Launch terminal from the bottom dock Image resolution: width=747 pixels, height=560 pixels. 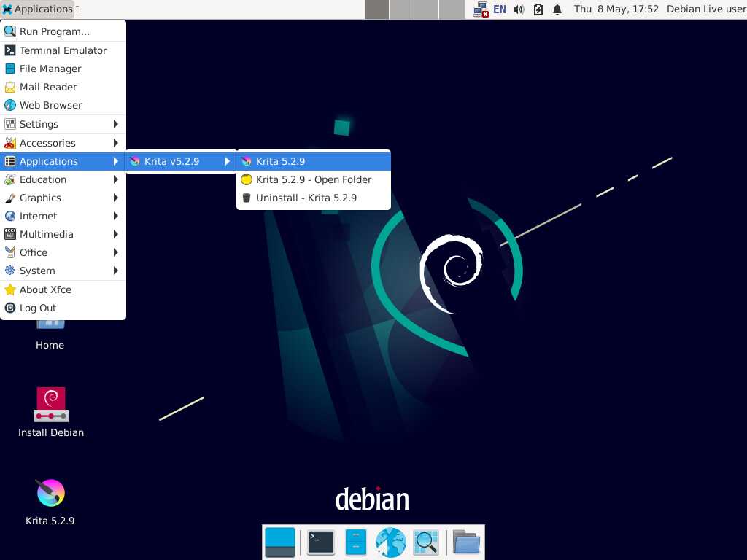click(x=321, y=542)
